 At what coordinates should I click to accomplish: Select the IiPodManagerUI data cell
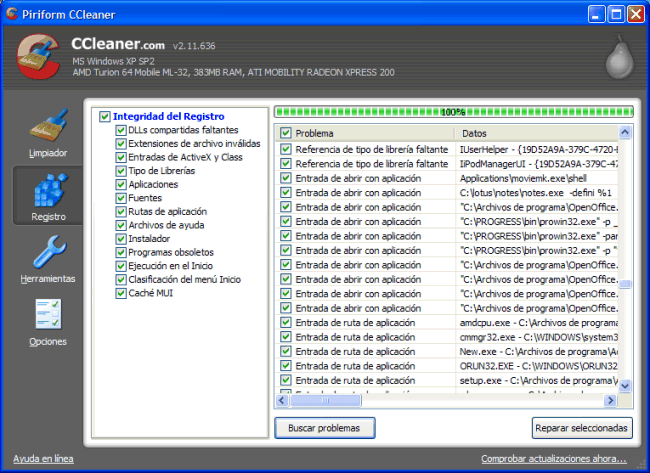[538, 164]
